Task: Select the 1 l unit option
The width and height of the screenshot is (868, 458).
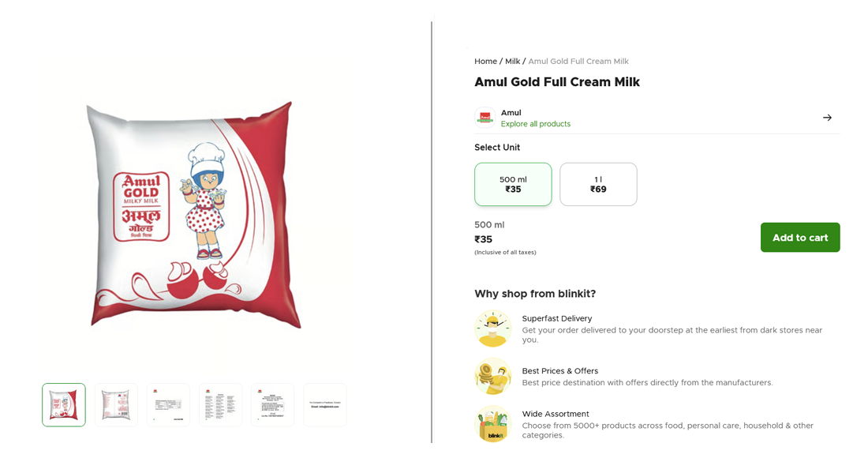Action: click(x=598, y=184)
